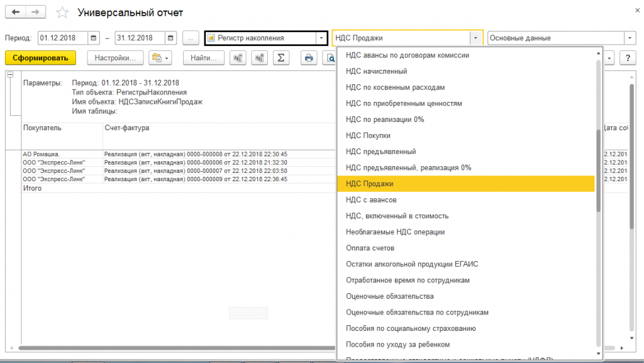The width and height of the screenshot is (644, 363).
Task: Click the sum (Σ) icon in toolbar
Action: coord(280,59)
